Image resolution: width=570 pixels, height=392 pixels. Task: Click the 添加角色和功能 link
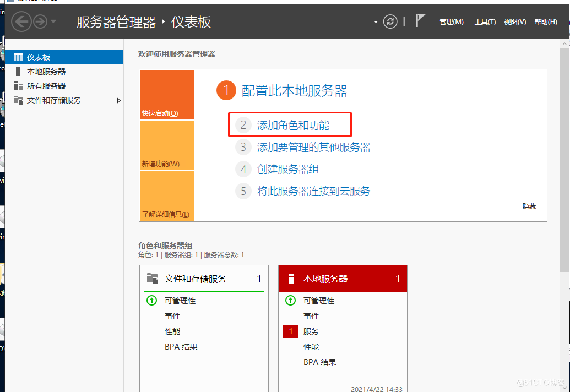point(293,126)
